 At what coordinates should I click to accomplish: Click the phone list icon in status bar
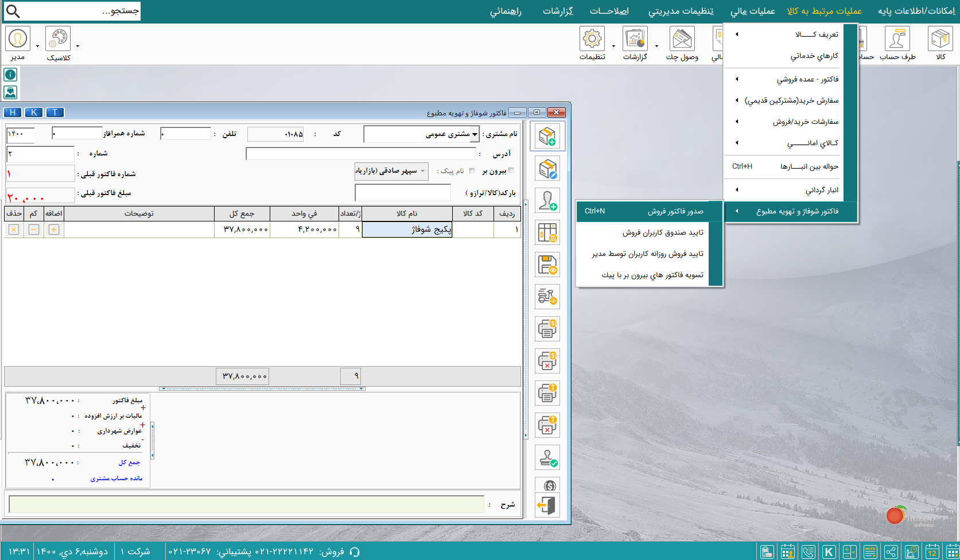click(809, 552)
